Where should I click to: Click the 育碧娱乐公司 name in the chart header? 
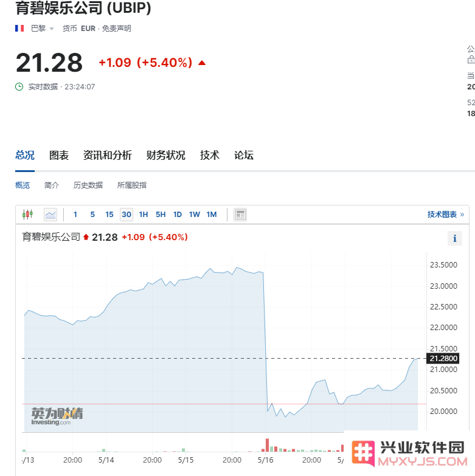point(51,237)
